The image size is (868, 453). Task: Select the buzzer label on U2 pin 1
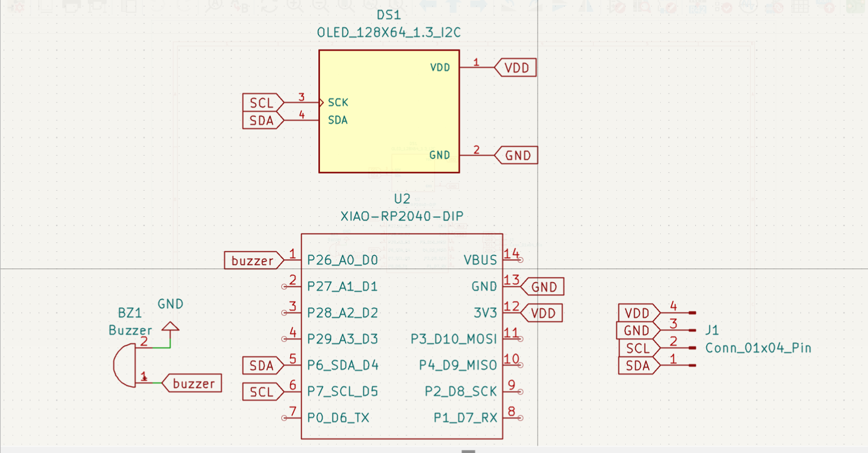point(254,260)
